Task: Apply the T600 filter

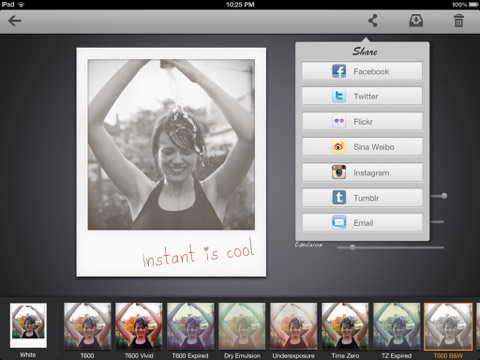Action: pyautogui.click(x=87, y=326)
